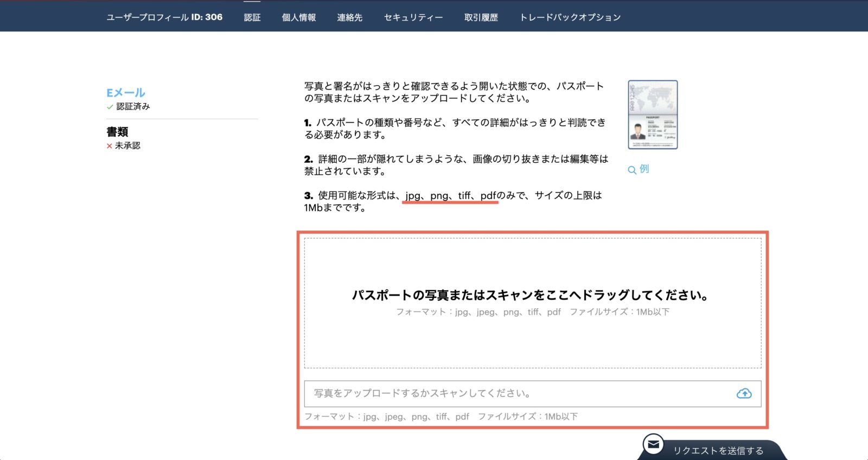Click instruction 3 about allowed formats
The height and width of the screenshot is (460, 868).
pyautogui.click(x=453, y=201)
